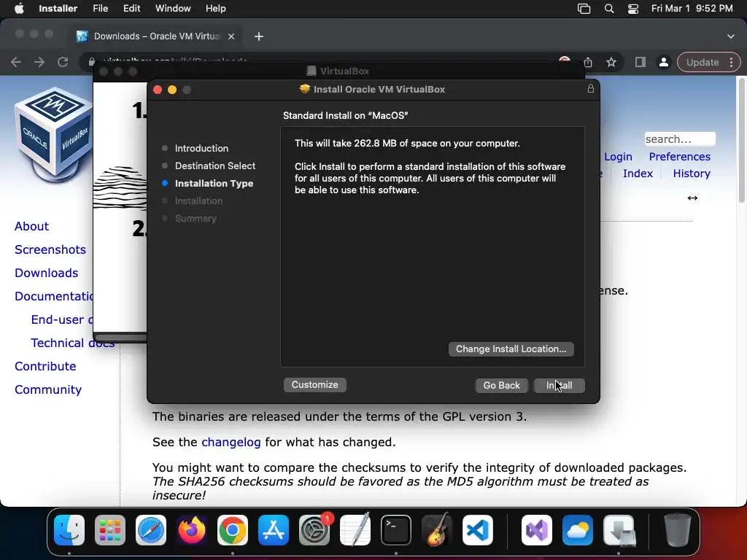Viewport: 747px width, 560px height.
Task: Open Terminal from the Dock
Action: coord(396,530)
